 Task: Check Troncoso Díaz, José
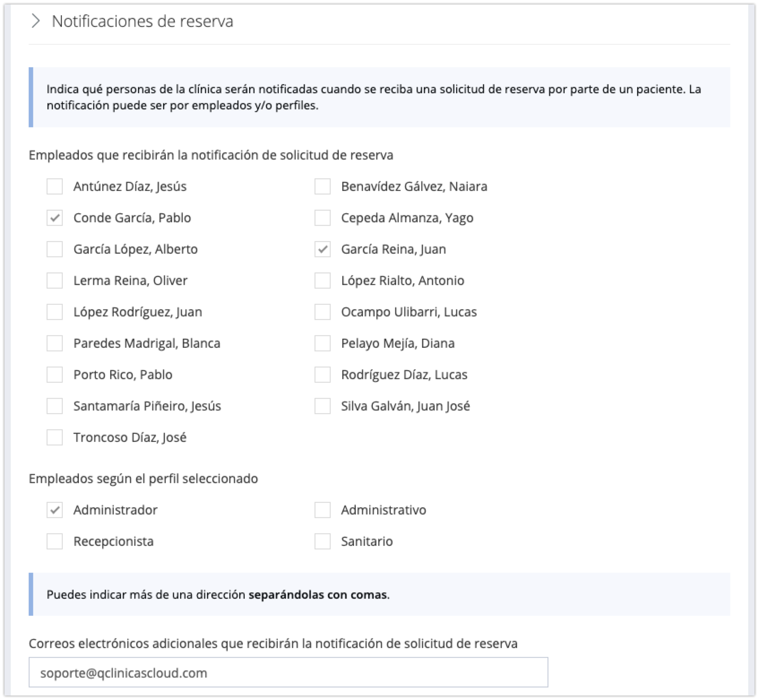(55, 437)
